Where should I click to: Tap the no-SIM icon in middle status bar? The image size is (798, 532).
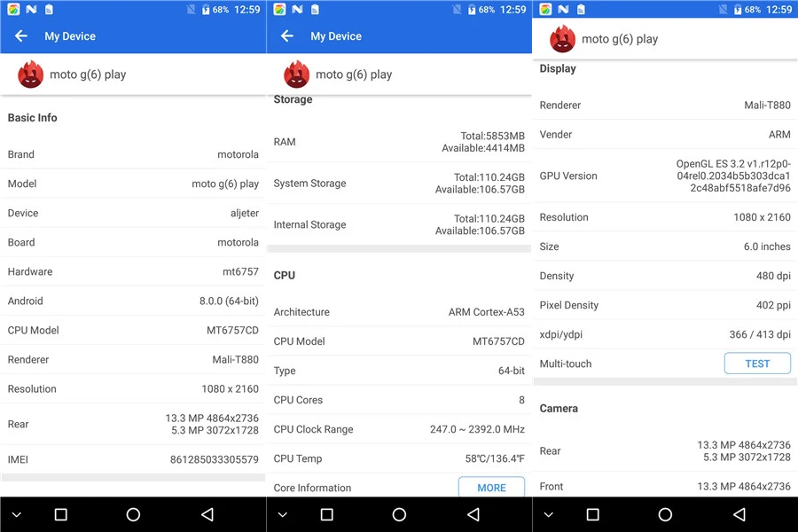click(457, 9)
